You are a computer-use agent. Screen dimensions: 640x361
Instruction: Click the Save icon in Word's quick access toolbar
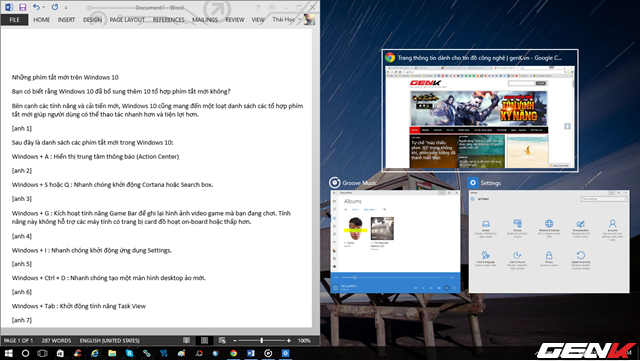(22, 7)
